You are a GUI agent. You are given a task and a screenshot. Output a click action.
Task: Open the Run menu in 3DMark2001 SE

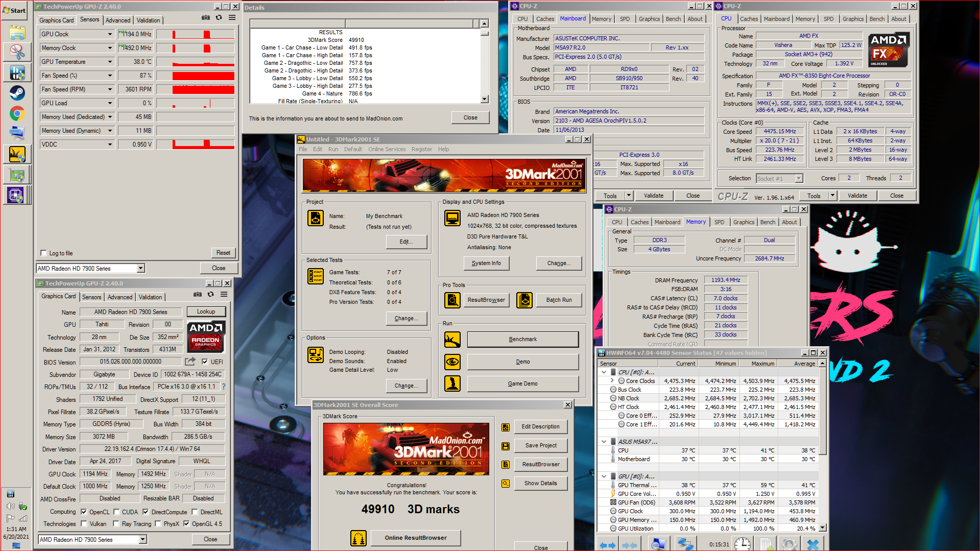pos(333,150)
